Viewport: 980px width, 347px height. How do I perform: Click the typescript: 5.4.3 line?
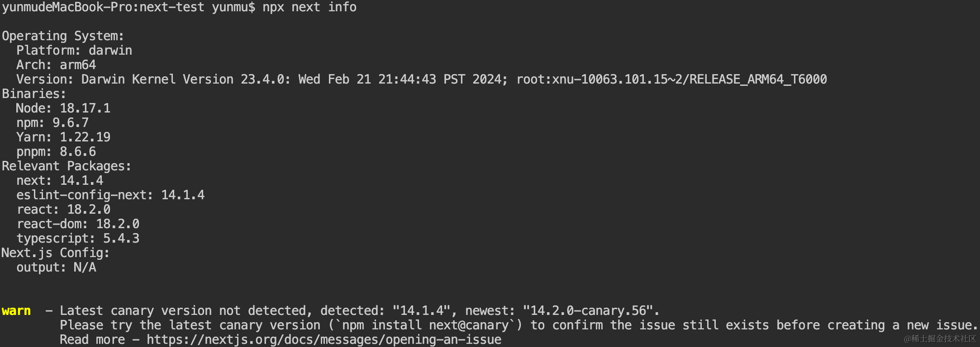78,239
